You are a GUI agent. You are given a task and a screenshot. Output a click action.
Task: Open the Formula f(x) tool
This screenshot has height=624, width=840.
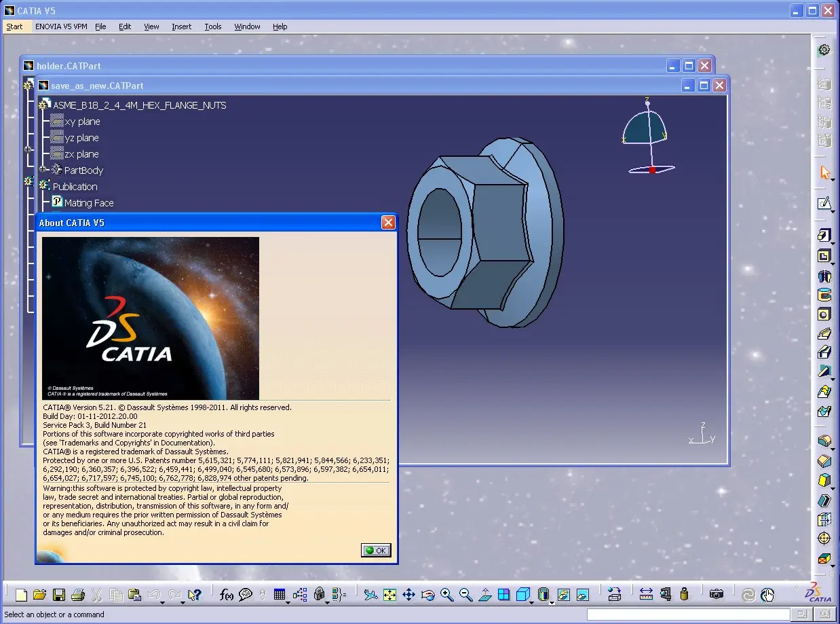coord(227,595)
